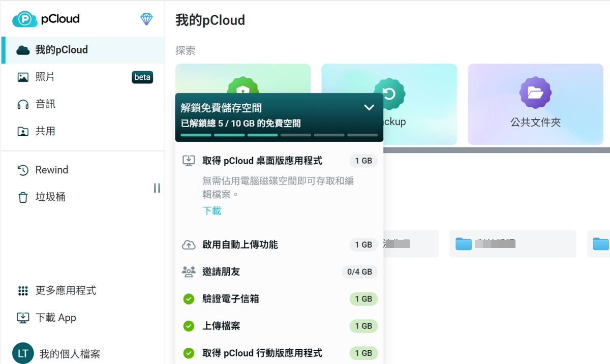This screenshot has width=610, height=364.
Task: Collapse the 解鎖免費儲存空間 panel chevron
Action: pos(370,107)
